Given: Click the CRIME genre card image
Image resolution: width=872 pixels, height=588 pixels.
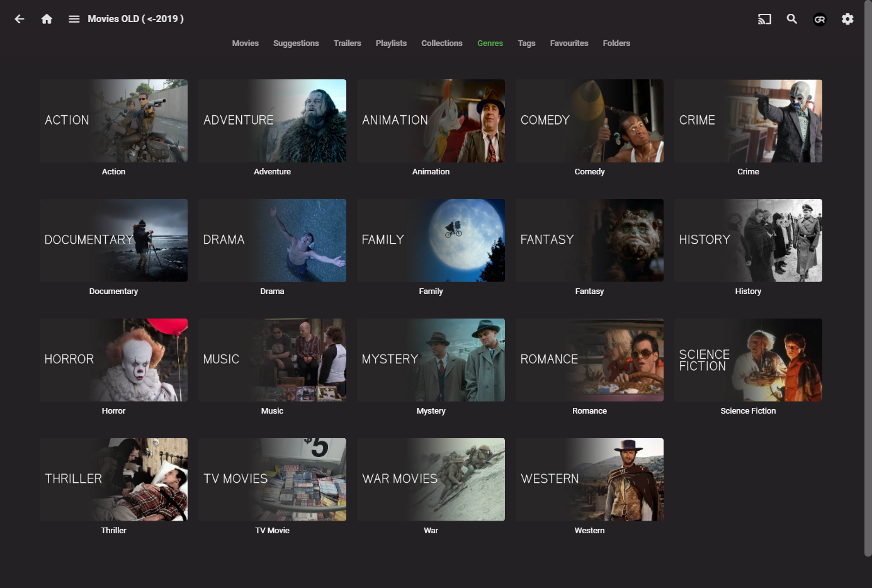Looking at the screenshot, I should (x=748, y=121).
